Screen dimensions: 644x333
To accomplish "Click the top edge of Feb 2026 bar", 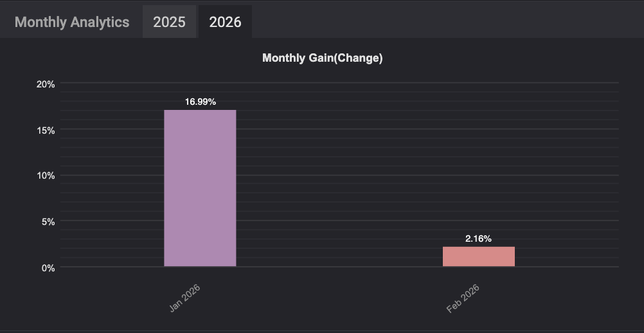I will (478, 248).
